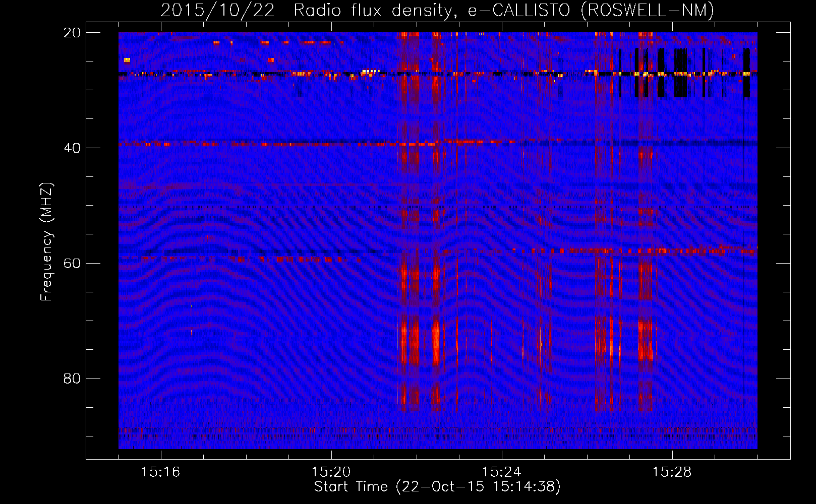Click the 15:24 time tick label
This screenshot has height=504, width=816.
point(502,472)
